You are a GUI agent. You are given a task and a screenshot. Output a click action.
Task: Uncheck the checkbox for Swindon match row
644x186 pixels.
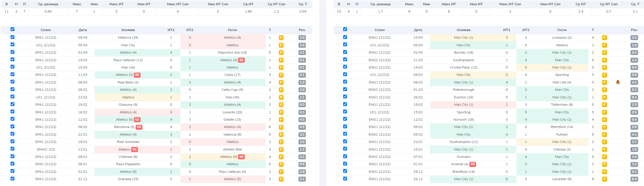[345, 156]
